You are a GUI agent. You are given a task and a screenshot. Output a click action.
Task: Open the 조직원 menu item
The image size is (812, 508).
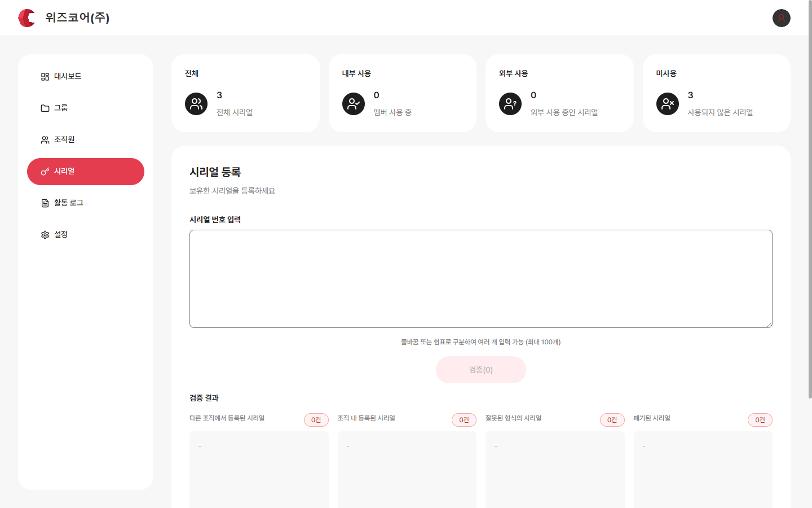pos(86,140)
